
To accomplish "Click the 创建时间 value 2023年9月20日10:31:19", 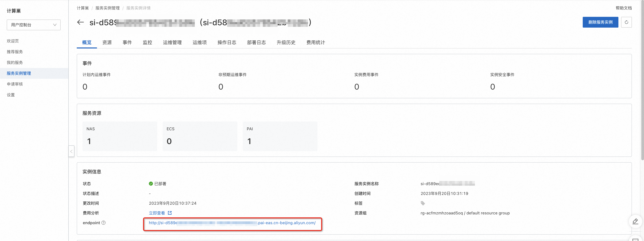I will click(444, 194).
